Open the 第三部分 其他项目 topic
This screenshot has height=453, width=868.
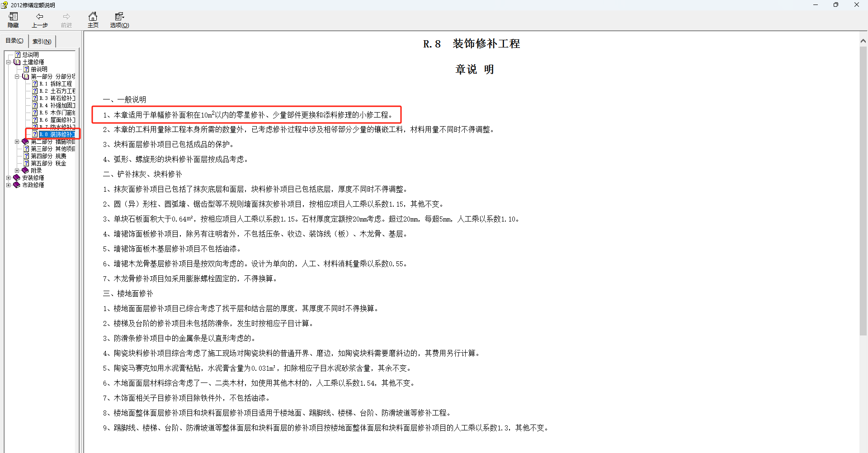tap(53, 149)
